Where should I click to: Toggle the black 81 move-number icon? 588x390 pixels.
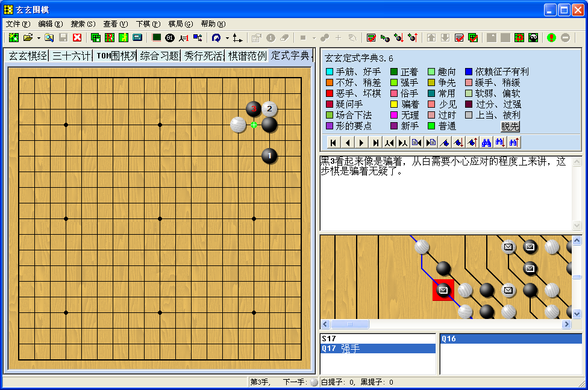coord(169,37)
